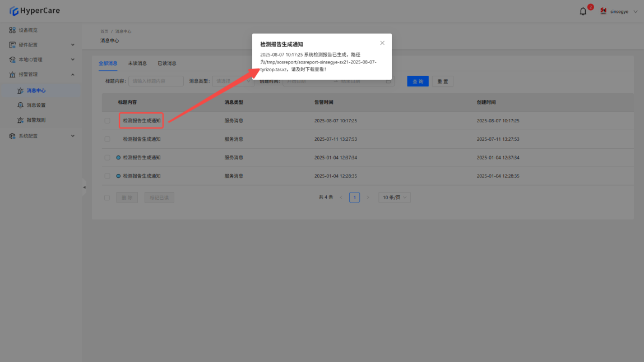The width and height of the screenshot is (644, 362).
Task: Click the HyperCare logo
Action: click(35, 11)
